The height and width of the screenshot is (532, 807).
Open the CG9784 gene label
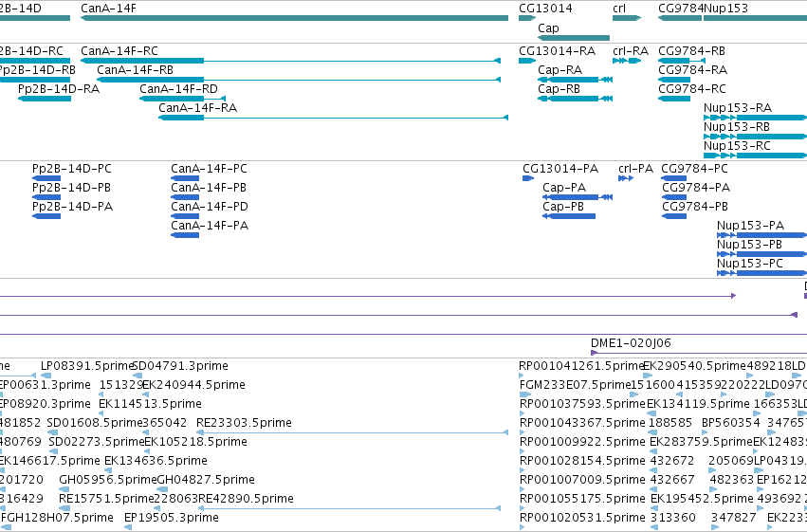point(681,9)
